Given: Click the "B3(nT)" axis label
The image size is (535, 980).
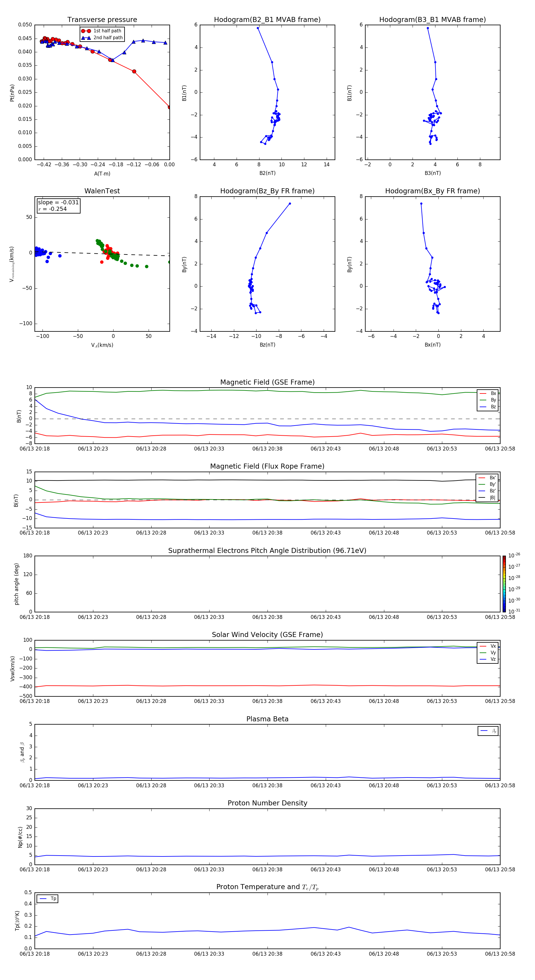Looking at the screenshot, I should [x=432, y=173].
